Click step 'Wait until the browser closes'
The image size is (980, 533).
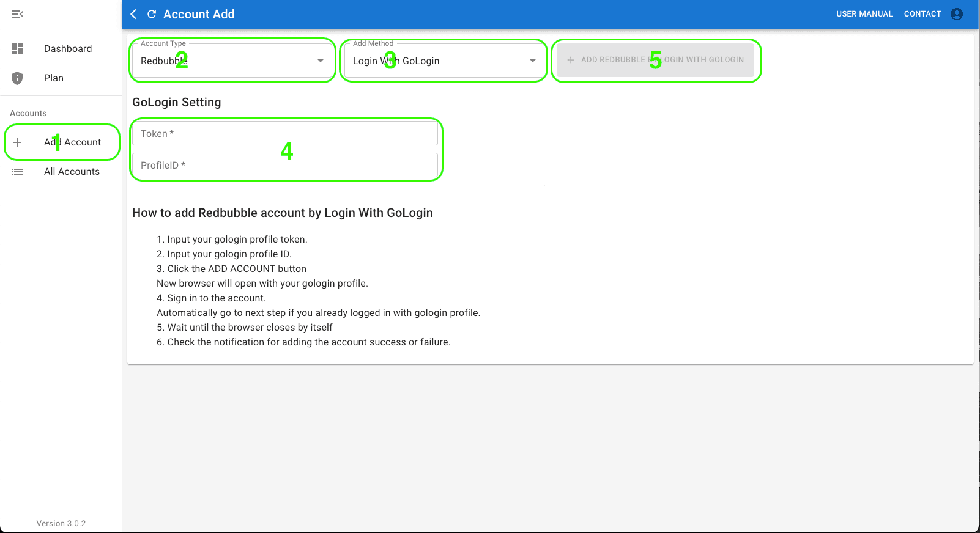tap(245, 328)
